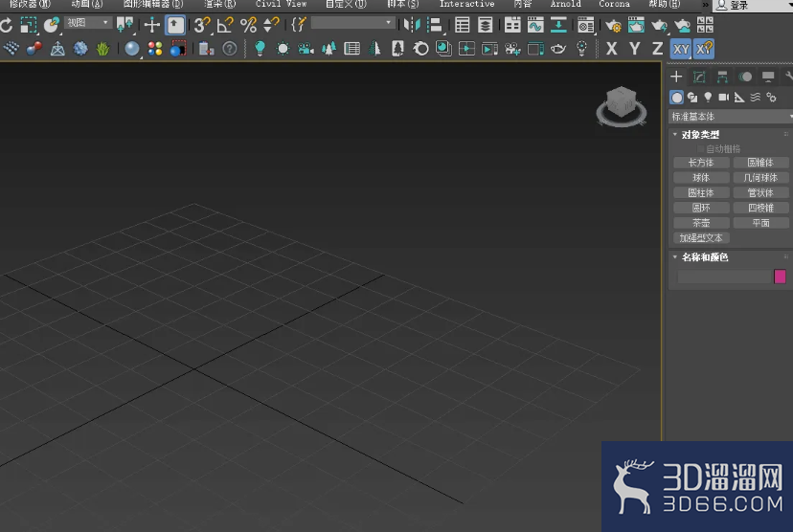Click the 球体 sphere button
Viewport: 793px width, 532px height.
coord(701,177)
